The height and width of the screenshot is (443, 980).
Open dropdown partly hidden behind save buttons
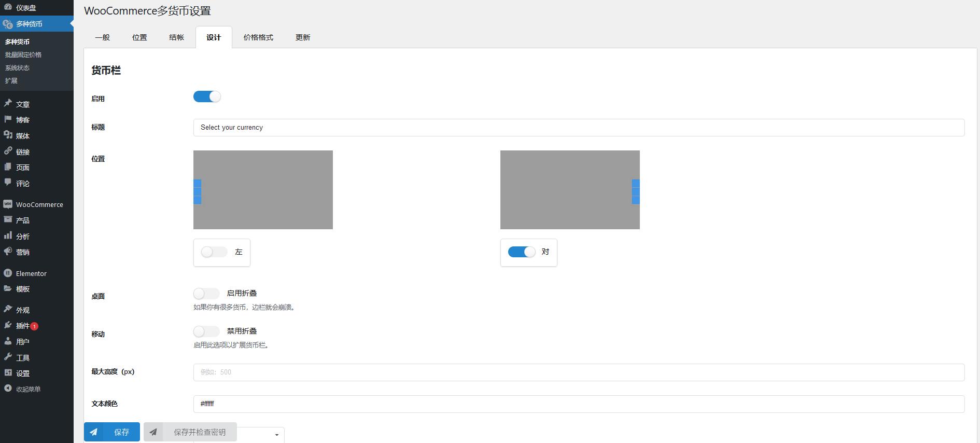coord(276,435)
